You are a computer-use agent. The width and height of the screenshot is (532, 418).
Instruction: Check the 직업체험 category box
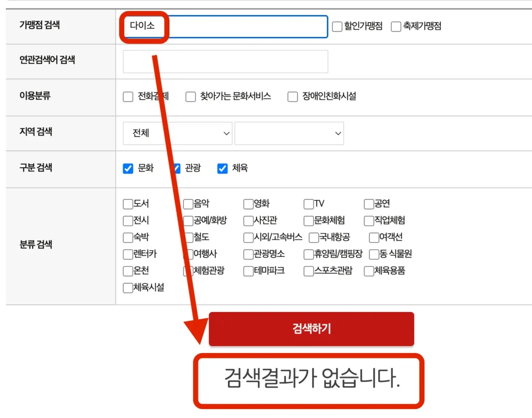point(369,221)
